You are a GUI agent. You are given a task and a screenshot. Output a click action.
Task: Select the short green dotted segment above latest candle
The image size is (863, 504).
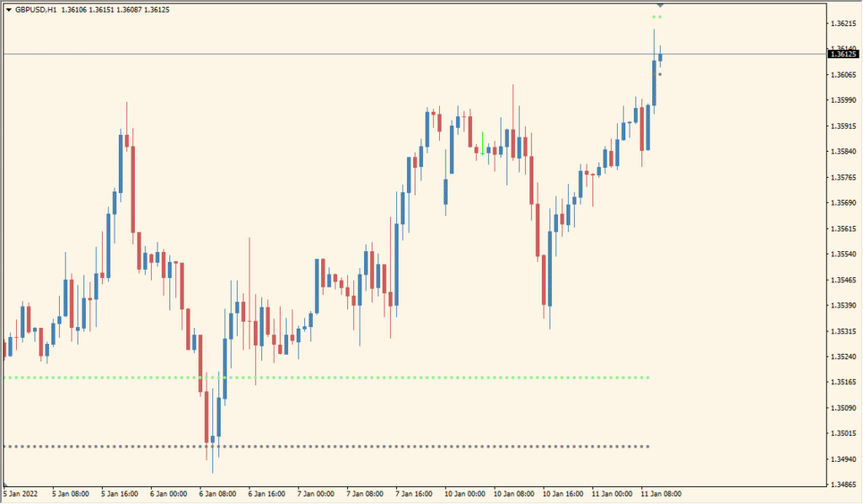tap(657, 17)
